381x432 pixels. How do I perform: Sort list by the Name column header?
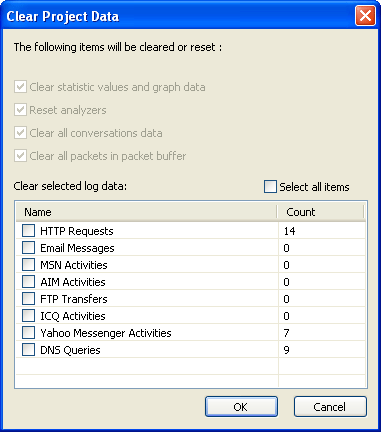[x=147, y=212]
